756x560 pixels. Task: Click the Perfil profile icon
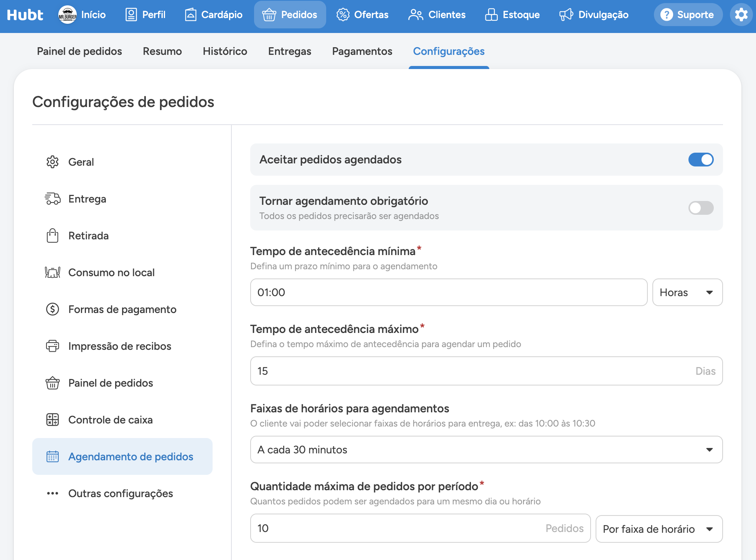tap(131, 15)
